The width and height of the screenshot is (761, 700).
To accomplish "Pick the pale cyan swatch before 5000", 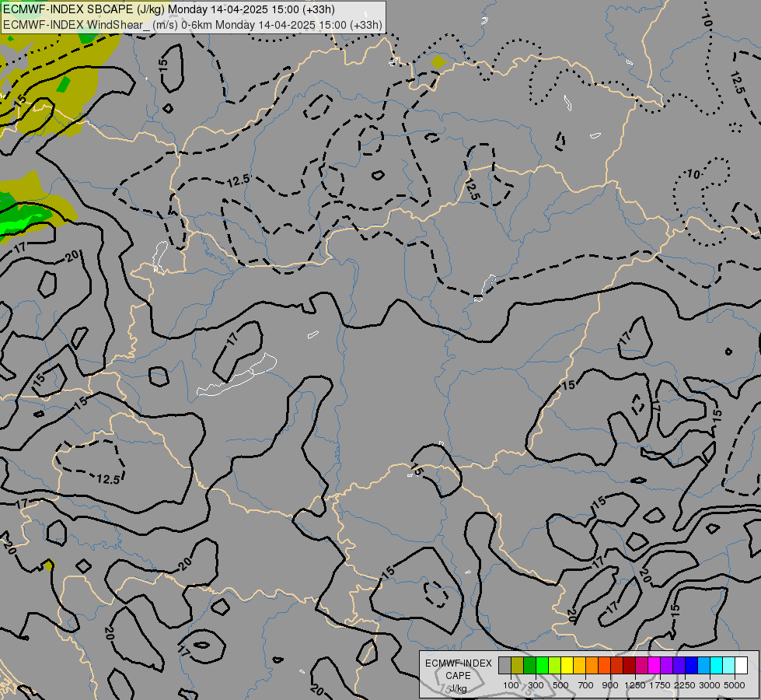I will [728, 666].
